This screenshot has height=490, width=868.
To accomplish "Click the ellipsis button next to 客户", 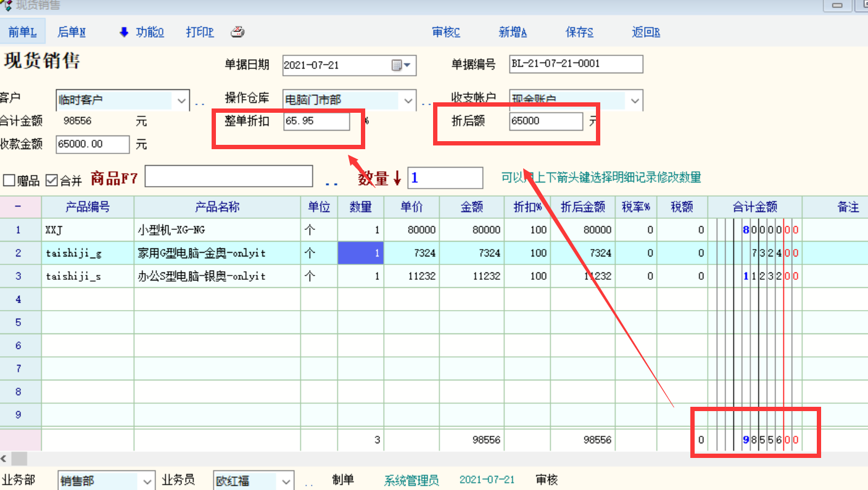I will (200, 102).
